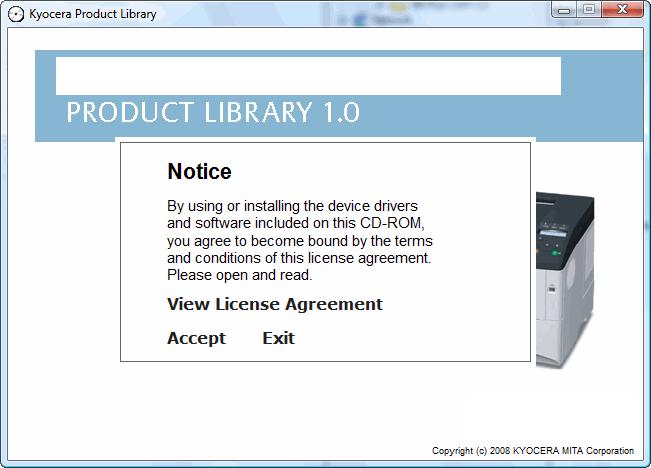Click the KYOCERA MITA copyright text
The image size is (651, 468).
click(x=533, y=451)
